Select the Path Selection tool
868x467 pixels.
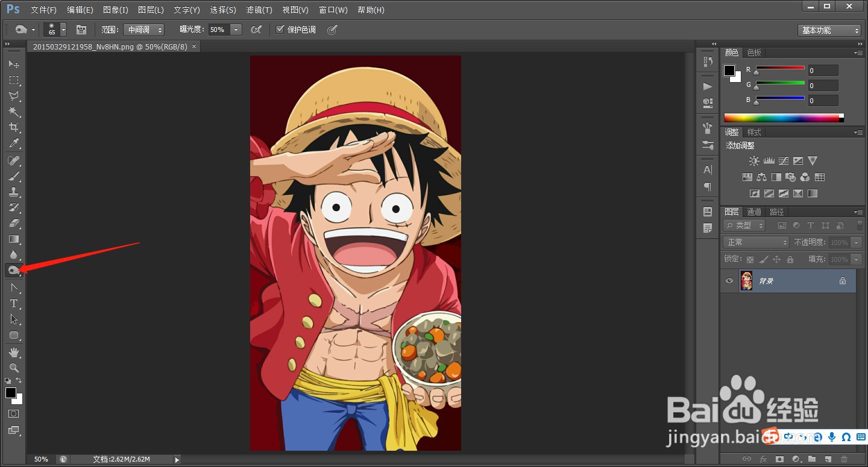click(x=14, y=319)
